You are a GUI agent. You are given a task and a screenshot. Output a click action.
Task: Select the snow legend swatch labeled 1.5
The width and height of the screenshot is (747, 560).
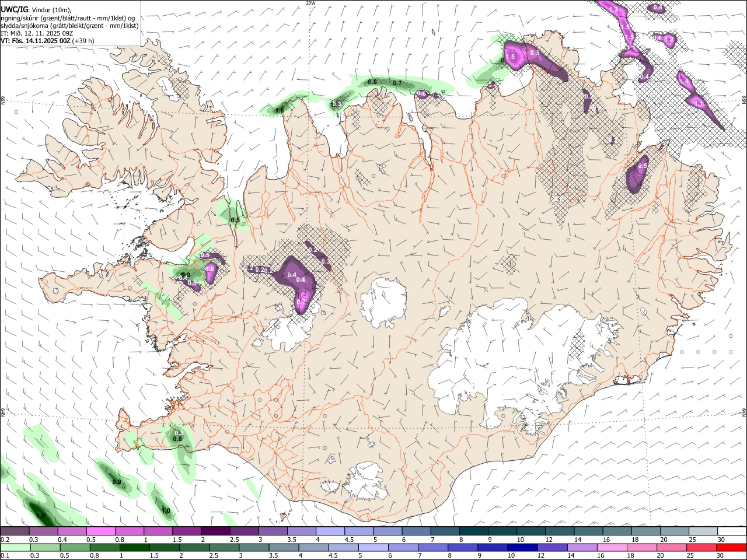(x=187, y=531)
